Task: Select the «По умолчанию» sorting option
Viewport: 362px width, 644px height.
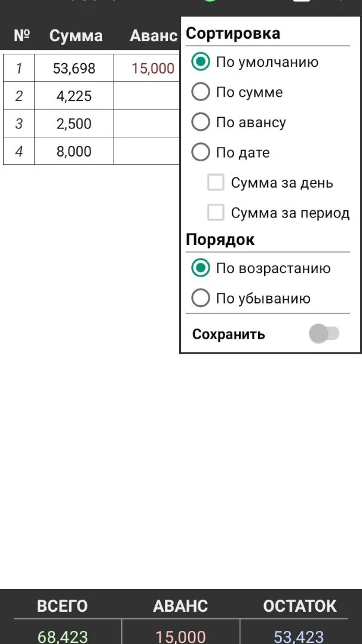Action: pyautogui.click(x=201, y=62)
